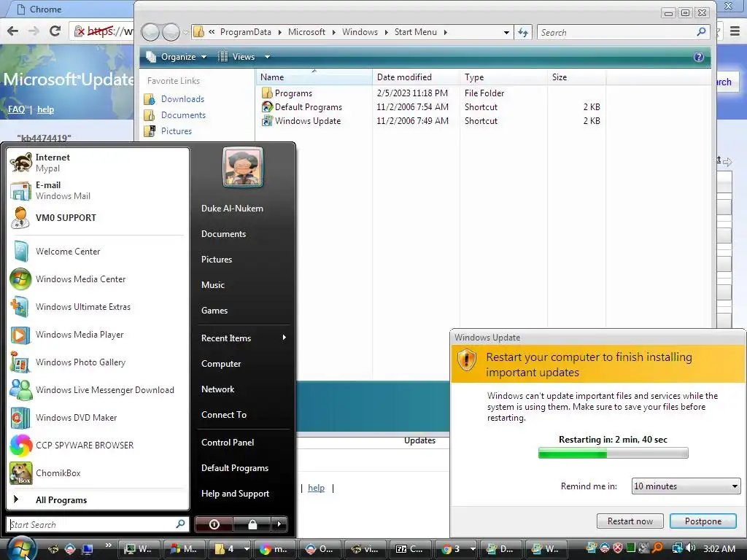
Task: Open Documents favorite link in Explorer
Action: pyautogui.click(x=183, y=115)
